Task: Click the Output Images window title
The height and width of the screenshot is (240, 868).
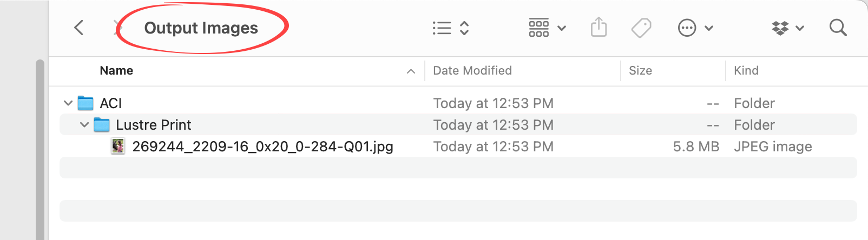Action: [201, 28]
